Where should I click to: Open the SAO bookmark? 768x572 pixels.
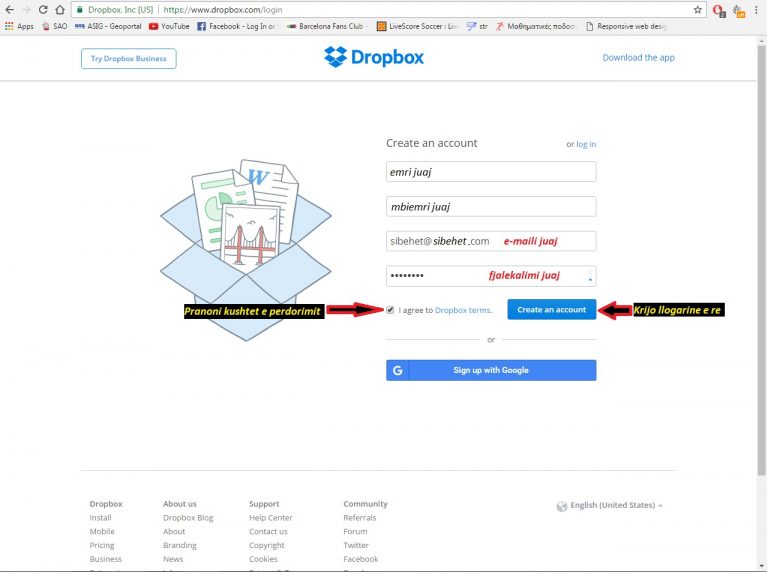(x=54, y=26)
